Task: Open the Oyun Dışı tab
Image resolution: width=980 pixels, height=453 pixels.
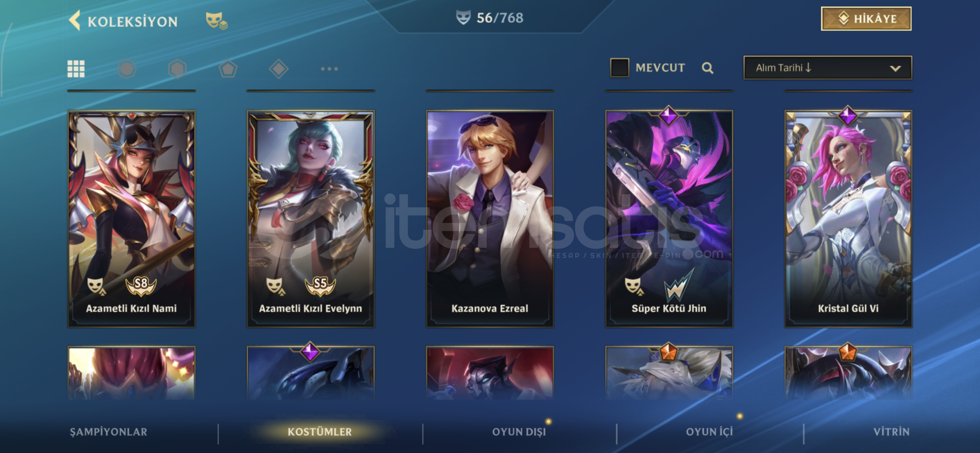Action: 519,432
